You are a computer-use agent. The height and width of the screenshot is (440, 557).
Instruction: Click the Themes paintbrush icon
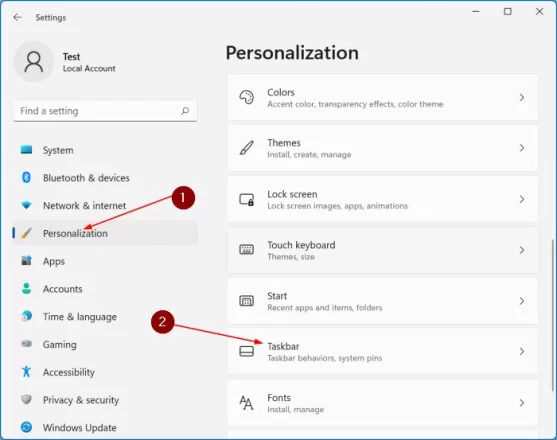click(247, 148)
